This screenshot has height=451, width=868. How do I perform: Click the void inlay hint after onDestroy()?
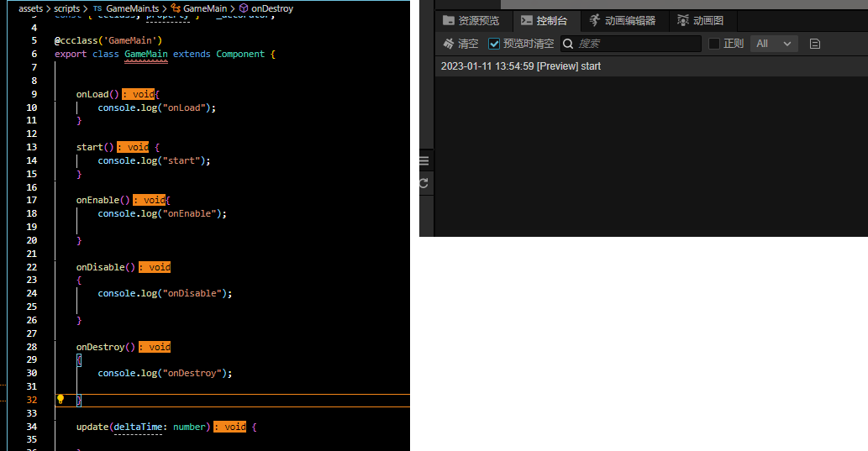(x=155, y=347)
